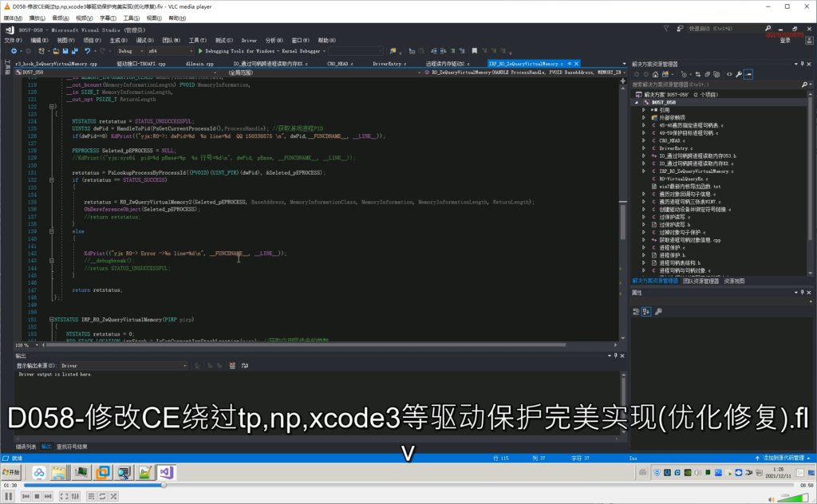Open Visual Studio Driver menu
Image resolution: width=817 pixels, height=504 pixels.
249,40
